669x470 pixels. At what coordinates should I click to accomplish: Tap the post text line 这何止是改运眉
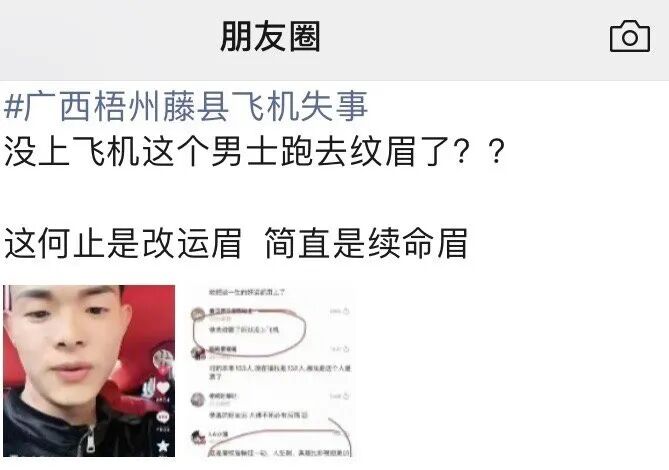(123, 244)
